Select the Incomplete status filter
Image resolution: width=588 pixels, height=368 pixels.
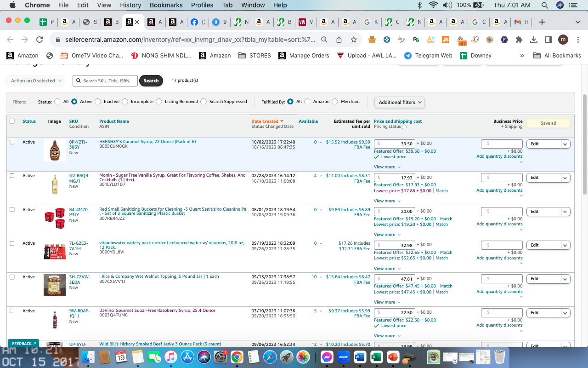124,102
